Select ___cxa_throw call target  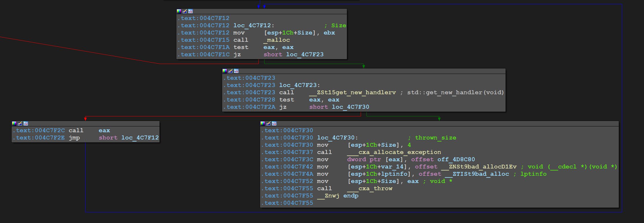click(x=370, y=188)
